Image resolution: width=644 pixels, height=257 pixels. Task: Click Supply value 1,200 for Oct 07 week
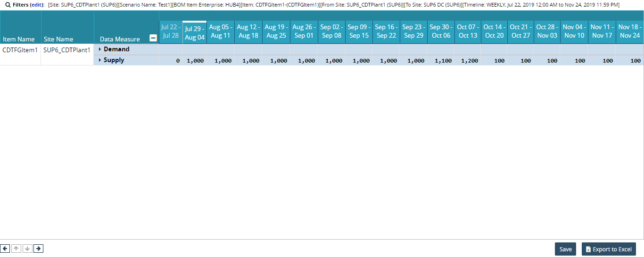468,60
